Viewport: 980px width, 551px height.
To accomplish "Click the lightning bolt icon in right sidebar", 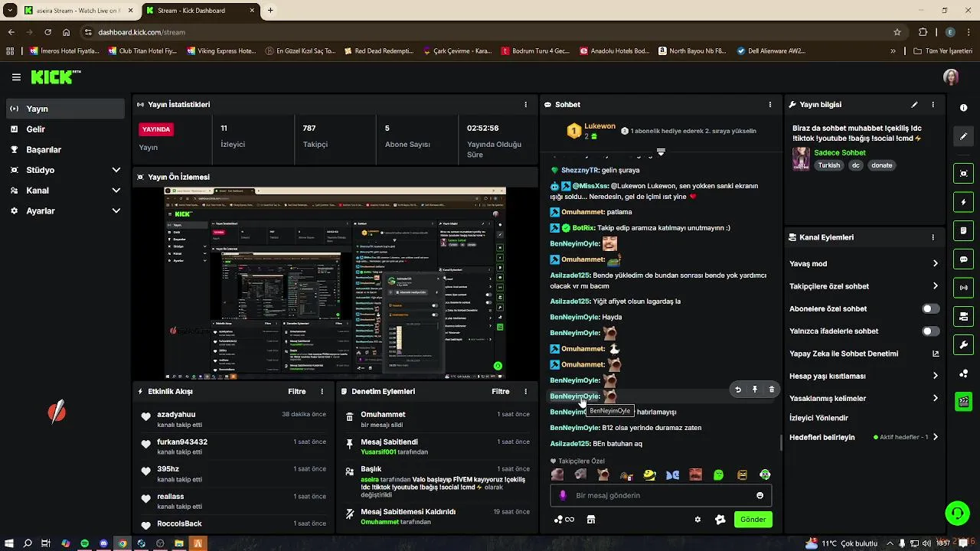I will point(963,202).
